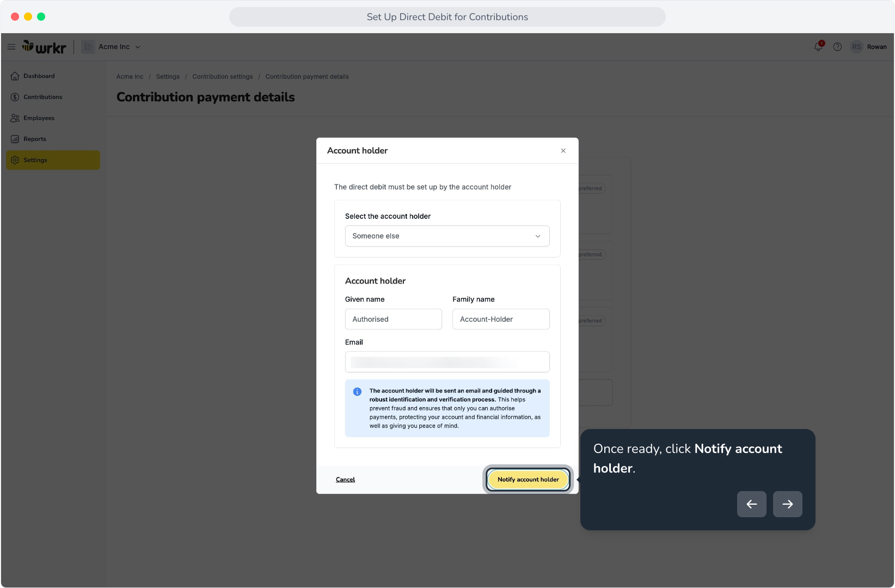Click the Rowan user name

pyautogui.click(x=876, y=47)
